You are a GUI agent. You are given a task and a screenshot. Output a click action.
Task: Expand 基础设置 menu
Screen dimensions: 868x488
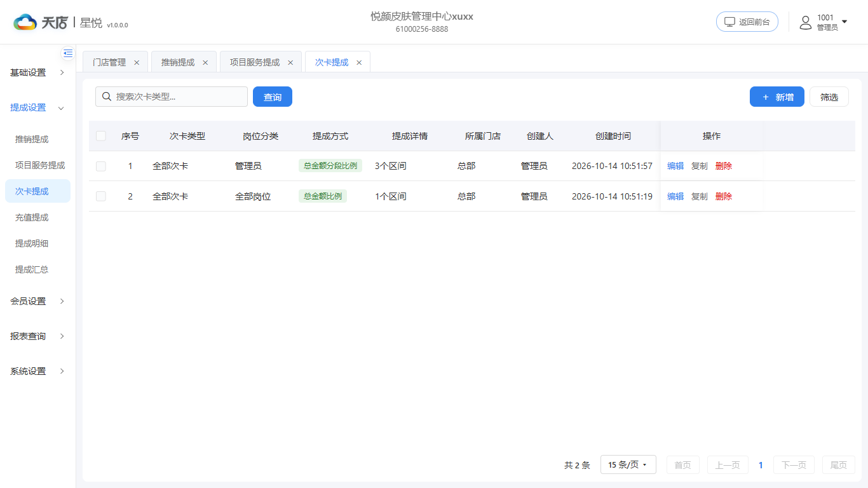coord(37,72)
